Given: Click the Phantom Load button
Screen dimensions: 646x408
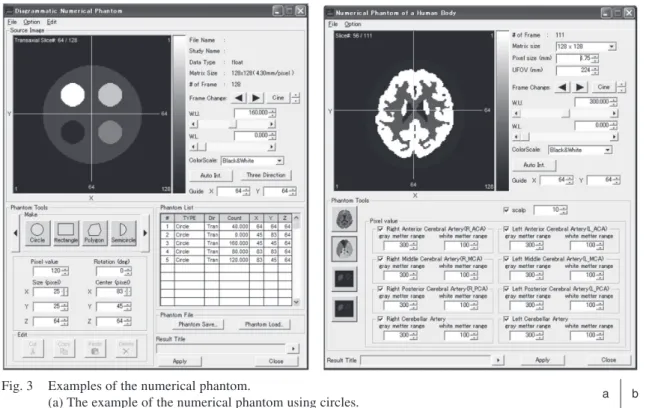Looking at the screenshot, I should tap(264, 324).
